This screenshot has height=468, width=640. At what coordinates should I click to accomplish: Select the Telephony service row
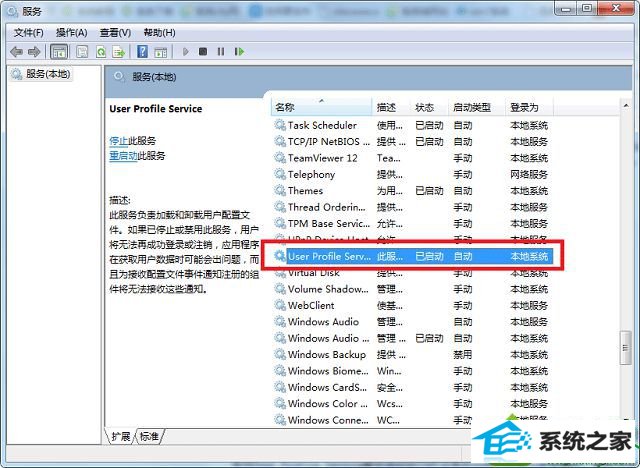[412, 174]
